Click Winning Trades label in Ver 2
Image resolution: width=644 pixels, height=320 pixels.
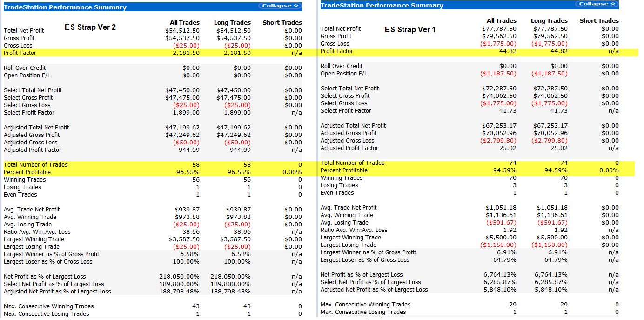(x=25, y=179)
